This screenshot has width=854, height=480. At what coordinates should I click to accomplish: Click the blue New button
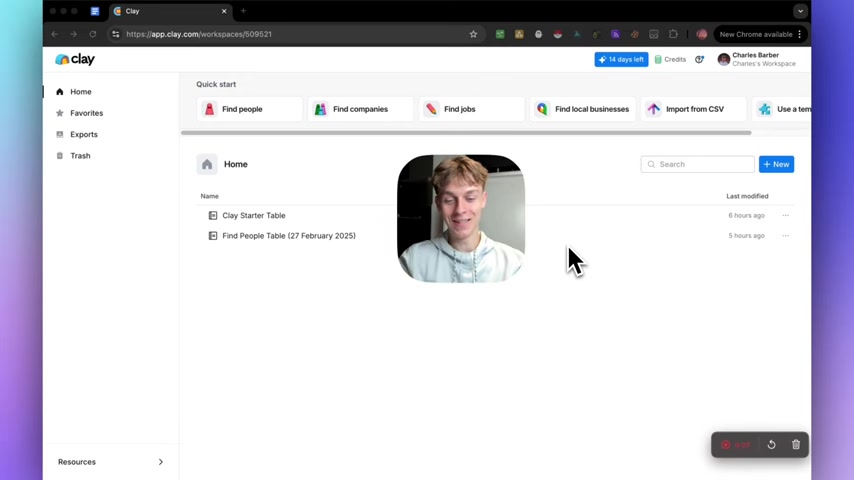point(776,164)
